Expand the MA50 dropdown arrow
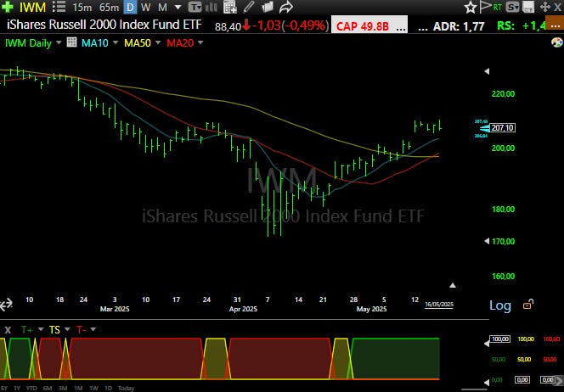Viewport: 564px width, 392px height. [x=158, y=42]
